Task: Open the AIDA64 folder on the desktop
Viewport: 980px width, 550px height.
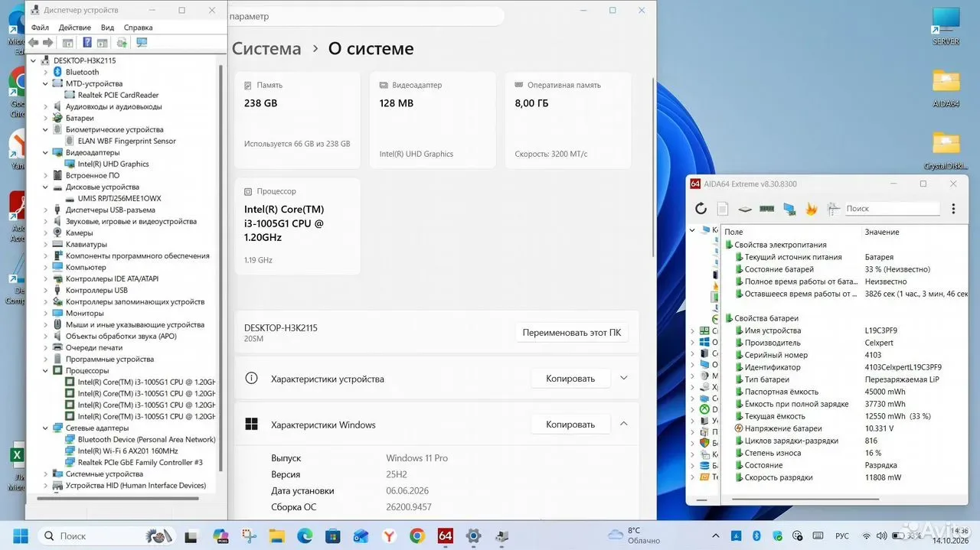Action: tap(946, 87)
